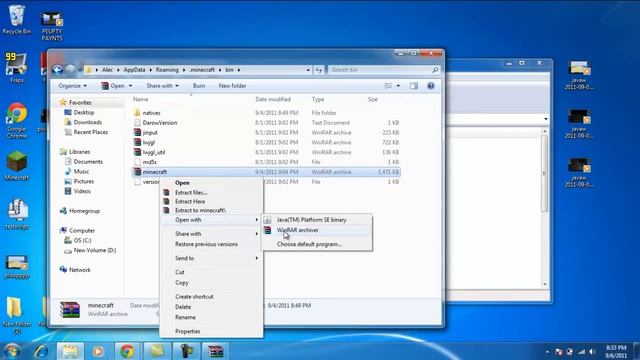This screenshot has width=640, height=360.
Task: Click the New folder toolbar button
Action: point(232,86)
